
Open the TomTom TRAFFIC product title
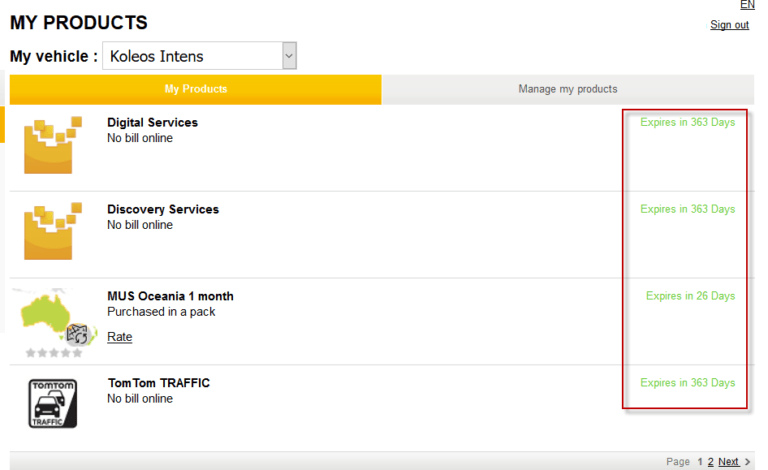pos(158,383)
